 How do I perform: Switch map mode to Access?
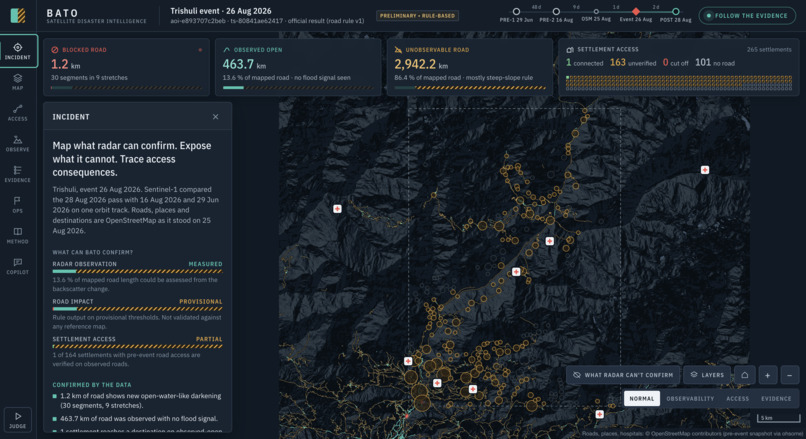[737, 398]
